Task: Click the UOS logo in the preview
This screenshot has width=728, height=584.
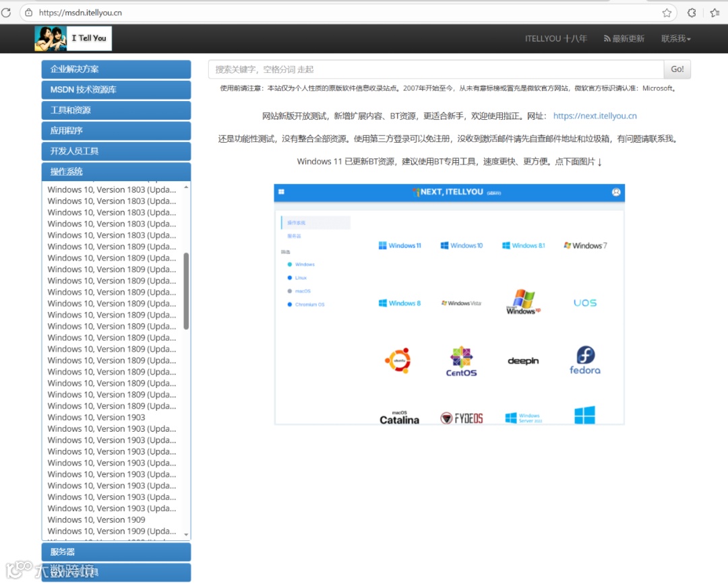Action: (x=585, y=303)
